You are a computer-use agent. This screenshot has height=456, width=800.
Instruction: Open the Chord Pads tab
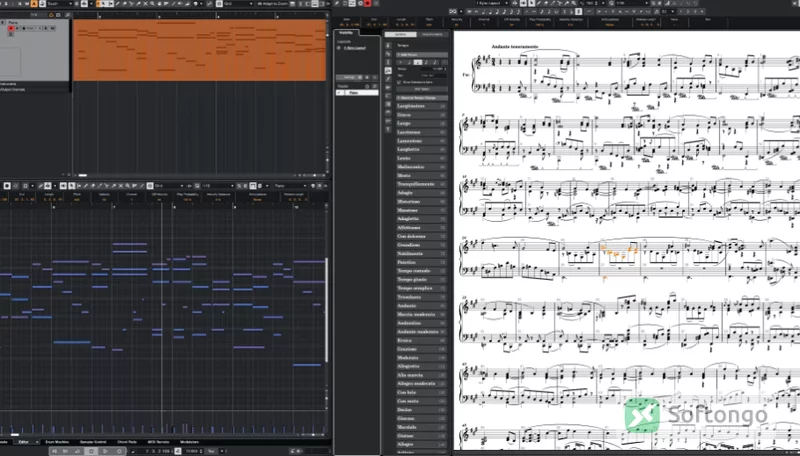[x=127, y=442]
